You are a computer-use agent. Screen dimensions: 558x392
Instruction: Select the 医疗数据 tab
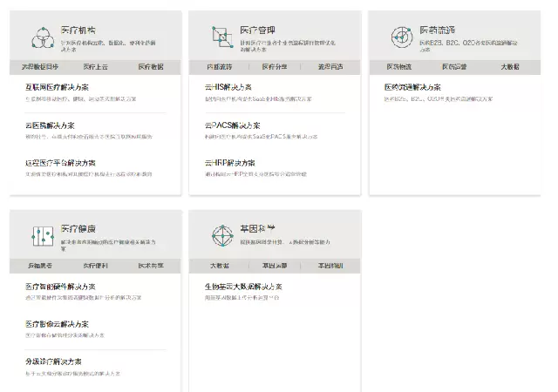(150, 67)
